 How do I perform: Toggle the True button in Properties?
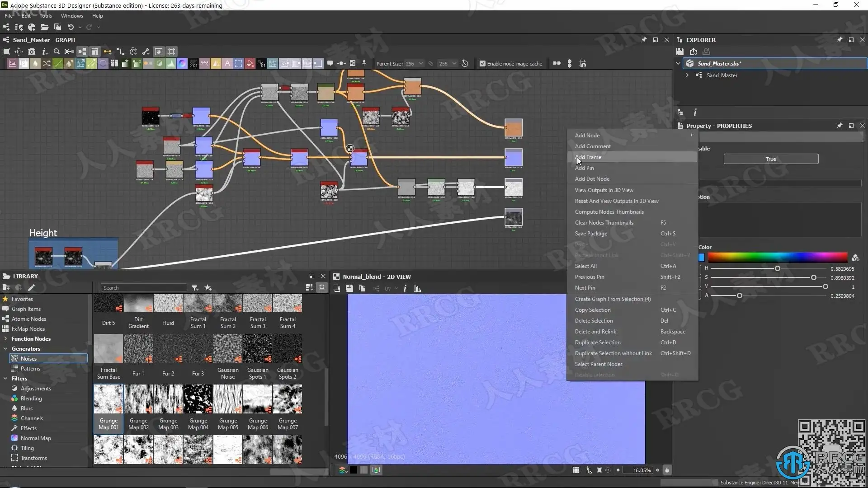tap(771, 159)
